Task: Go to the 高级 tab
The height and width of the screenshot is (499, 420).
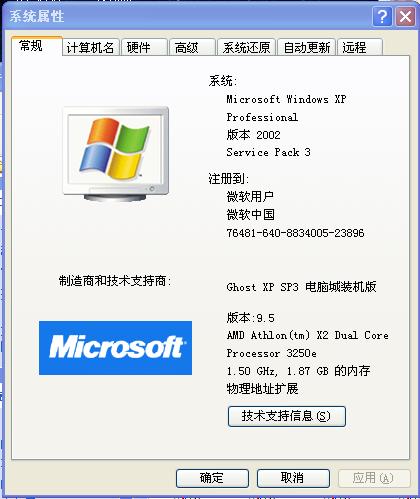Action: [x=192, y=47]
